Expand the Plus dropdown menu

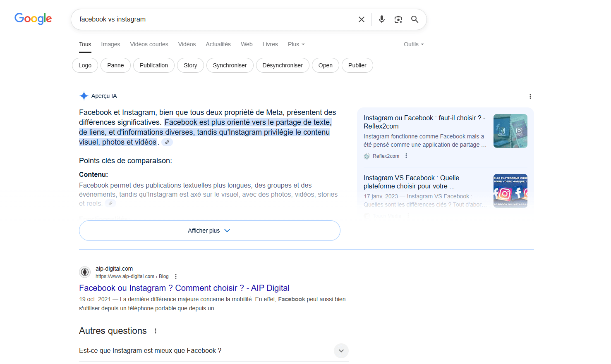pyautogui.click(x=296, y=44)
